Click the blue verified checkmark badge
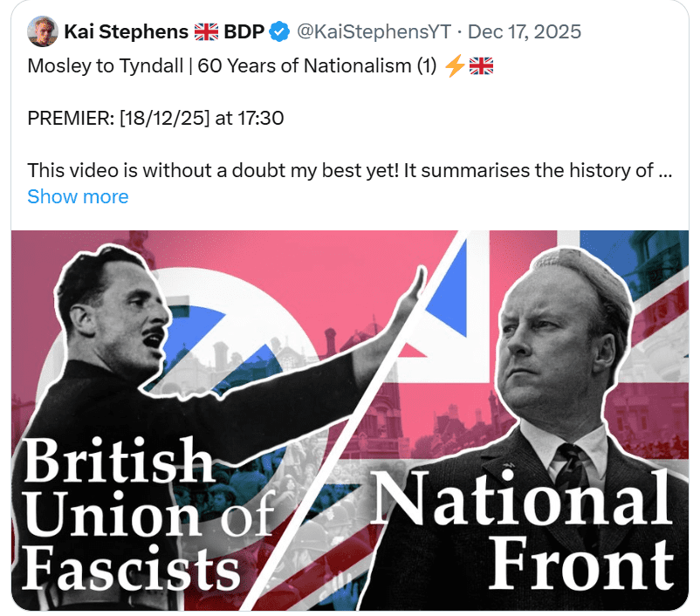 pyautogui.click(x=279, y=32)
